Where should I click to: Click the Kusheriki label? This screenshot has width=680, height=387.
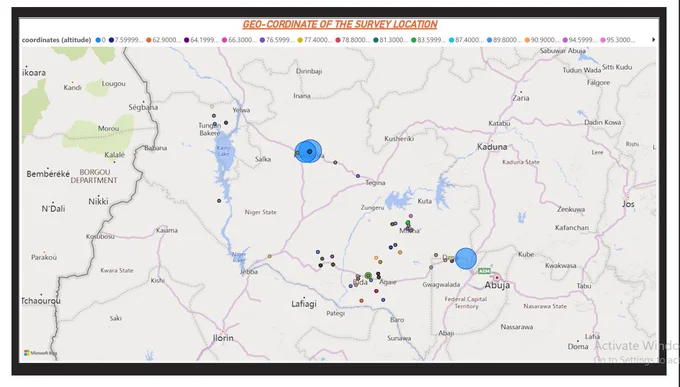coord(399,139)
